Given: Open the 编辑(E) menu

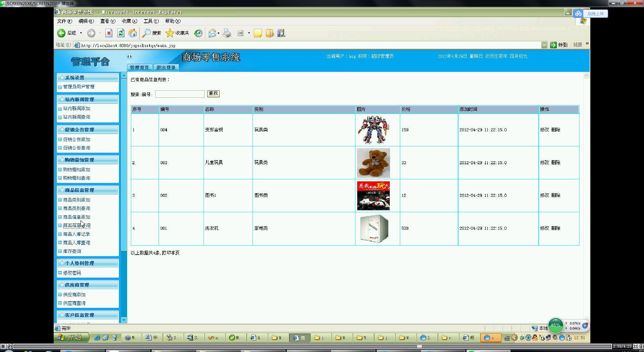Looking at the screenshot, I should pyautogui.click(x=86, y=21).
